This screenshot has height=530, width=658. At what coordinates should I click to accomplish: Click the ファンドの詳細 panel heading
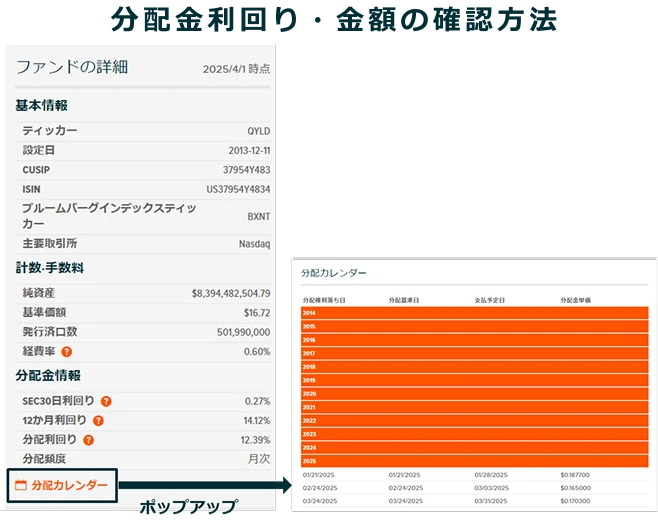72,67
